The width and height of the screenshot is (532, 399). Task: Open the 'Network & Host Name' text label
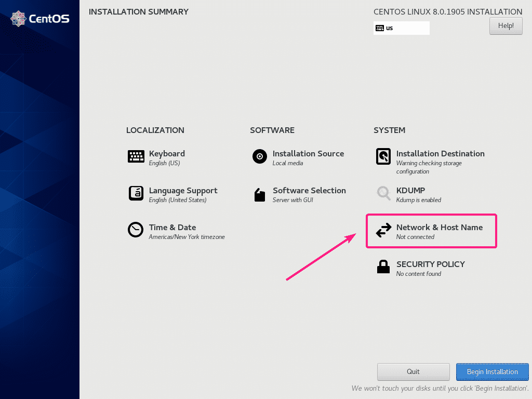[439, 227]
